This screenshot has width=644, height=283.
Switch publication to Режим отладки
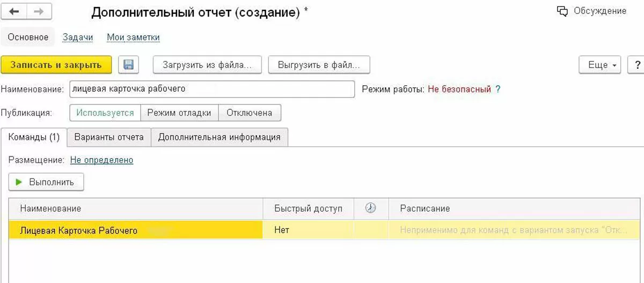(x=179, y=113)
